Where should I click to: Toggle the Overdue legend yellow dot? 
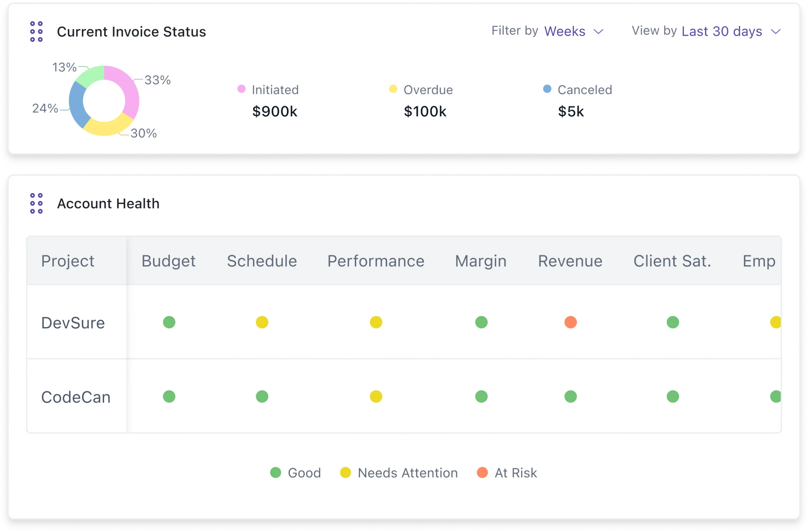point(393,89)
